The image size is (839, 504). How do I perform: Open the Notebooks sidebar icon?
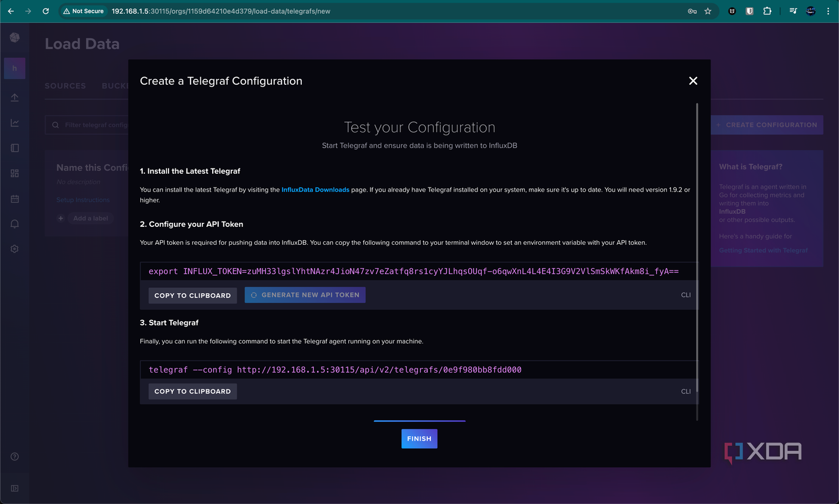point(15,148)
